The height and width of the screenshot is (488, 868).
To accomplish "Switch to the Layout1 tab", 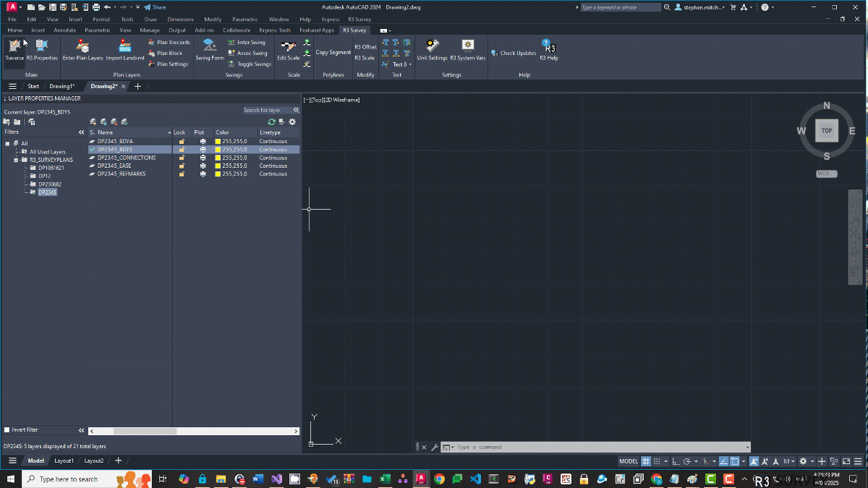I will pyautogui.click(x=64, y=461).
